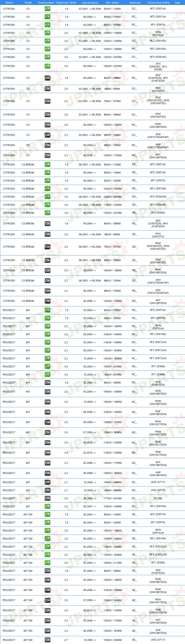
Task: Click ON icon in C5 BREAK 04.2006 RE_ row
Action: point(48,301)
